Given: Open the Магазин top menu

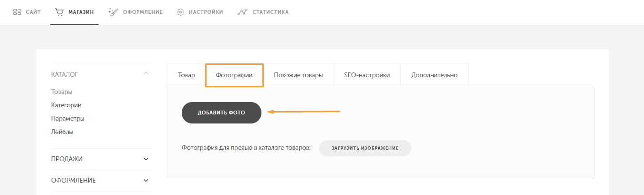Looking at the screenshot, I should [x=74, y=12].
